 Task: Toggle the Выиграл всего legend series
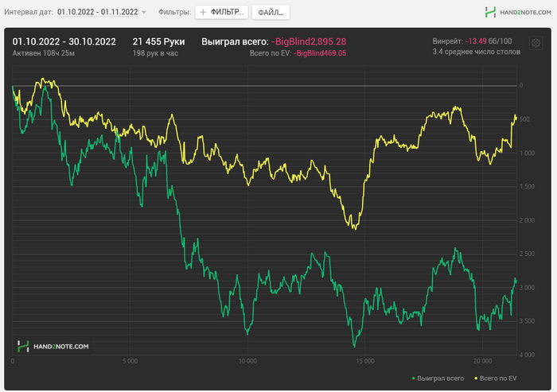438,378
